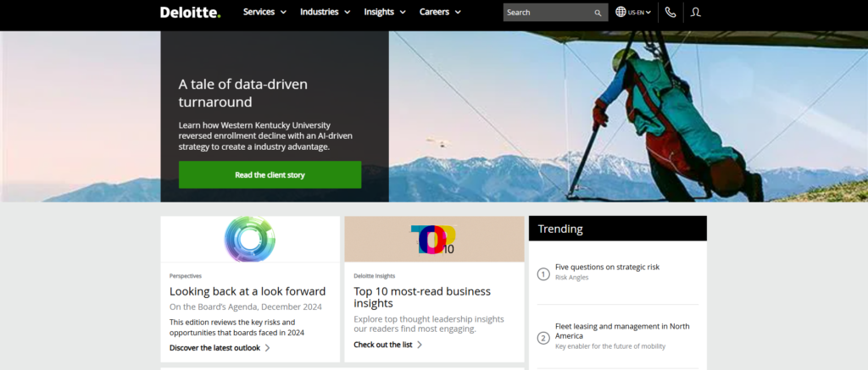This screenshot has width=868, height=370.
Task: Open the Careers menu
Action: [435, 12]
